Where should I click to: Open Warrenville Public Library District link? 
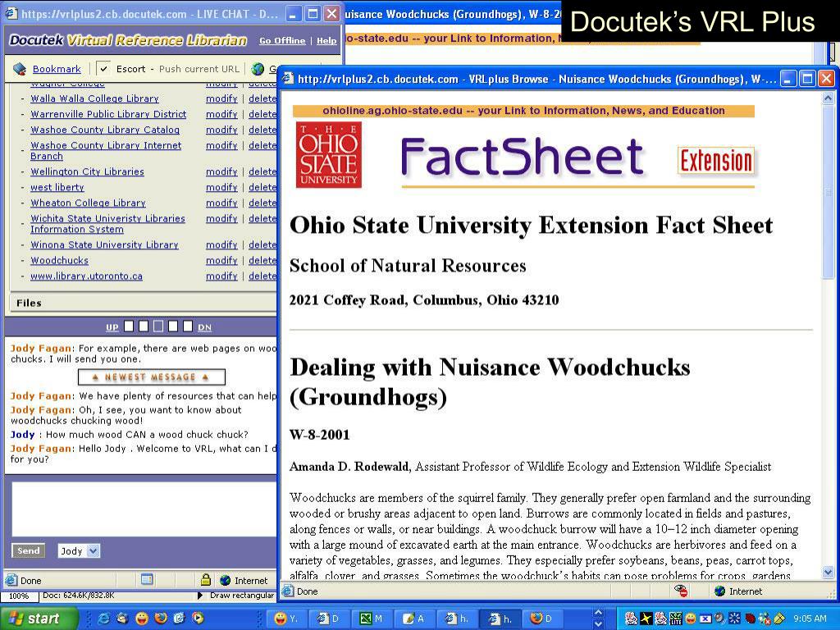click(108, 114)
